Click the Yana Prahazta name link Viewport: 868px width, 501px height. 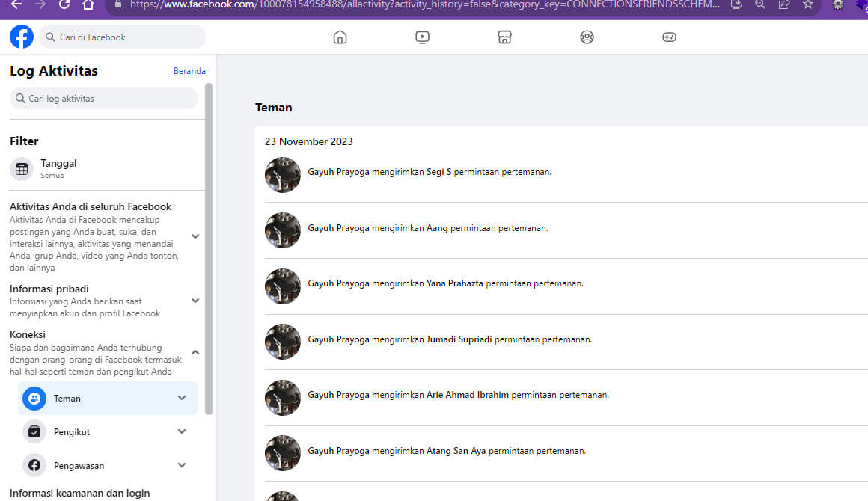point(454,283)
